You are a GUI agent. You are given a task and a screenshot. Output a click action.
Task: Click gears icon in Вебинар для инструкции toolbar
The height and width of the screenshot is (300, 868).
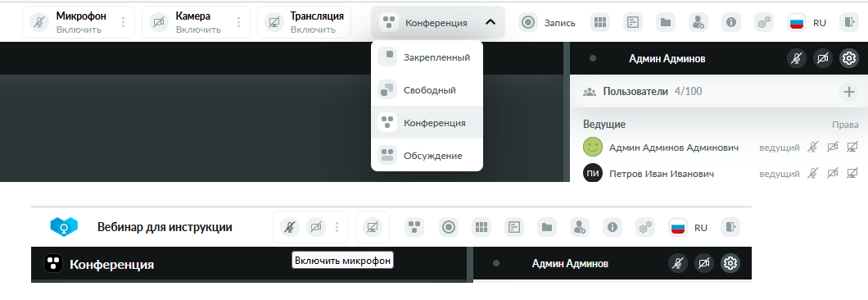(x=644, y=227)
